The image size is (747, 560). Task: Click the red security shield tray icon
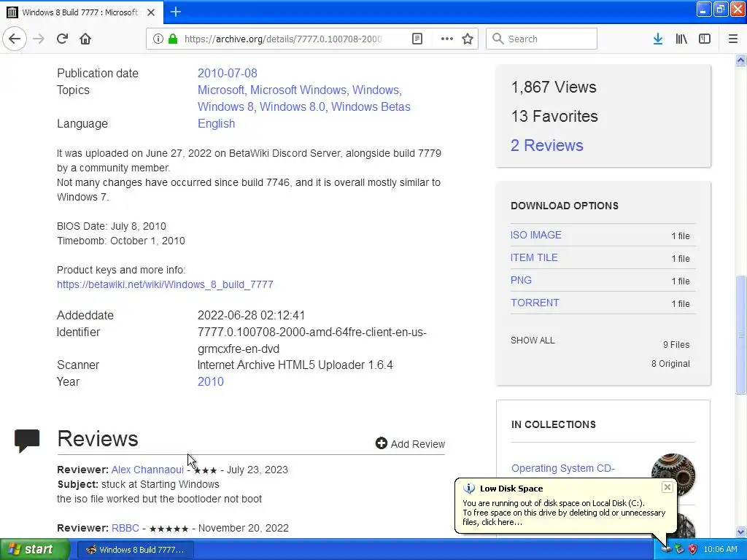tap(692, 549)
